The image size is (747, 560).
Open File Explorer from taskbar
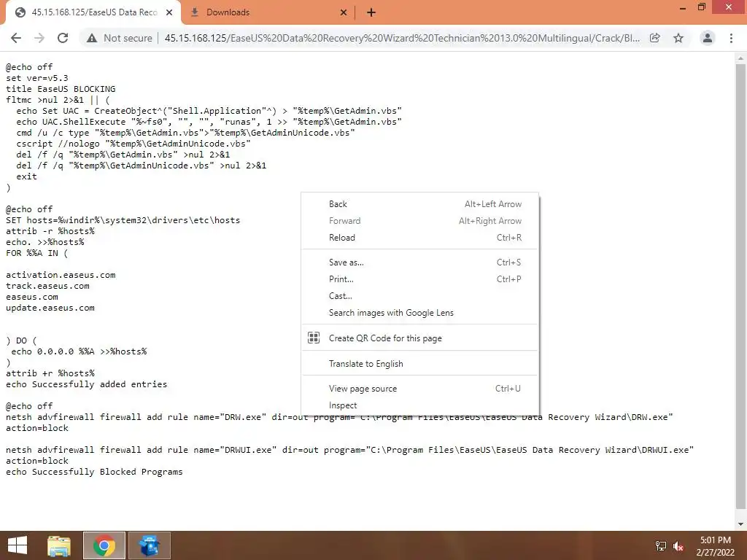pos(59,545)
